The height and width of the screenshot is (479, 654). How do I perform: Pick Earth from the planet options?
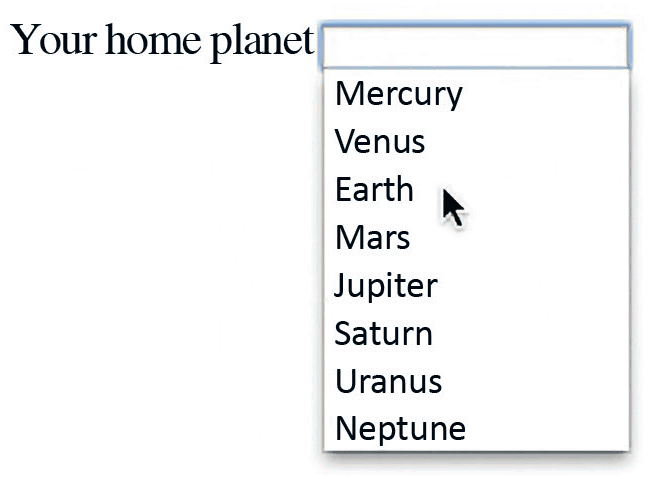point(374,189)
